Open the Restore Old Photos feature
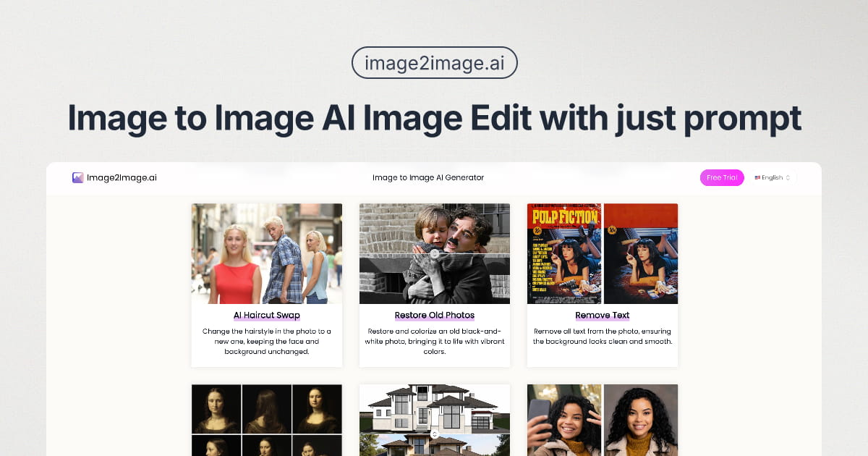This screenshot has height=456, width=868. point(434,315)
